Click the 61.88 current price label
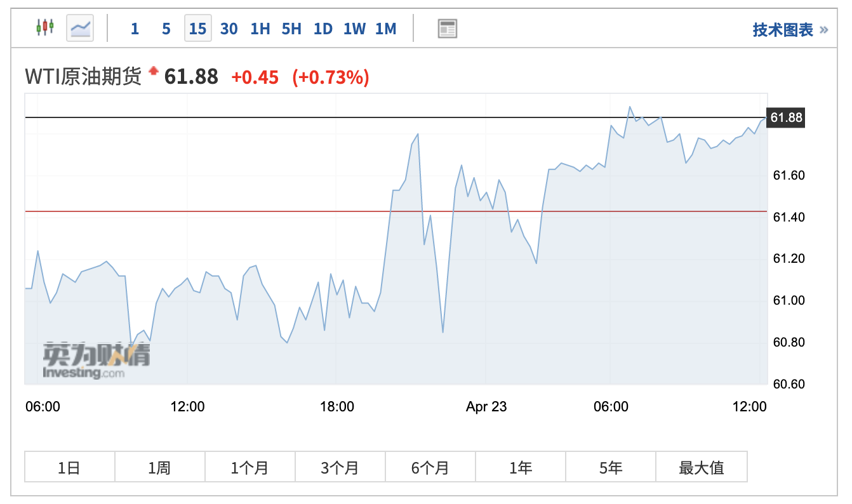 (786, 117)
